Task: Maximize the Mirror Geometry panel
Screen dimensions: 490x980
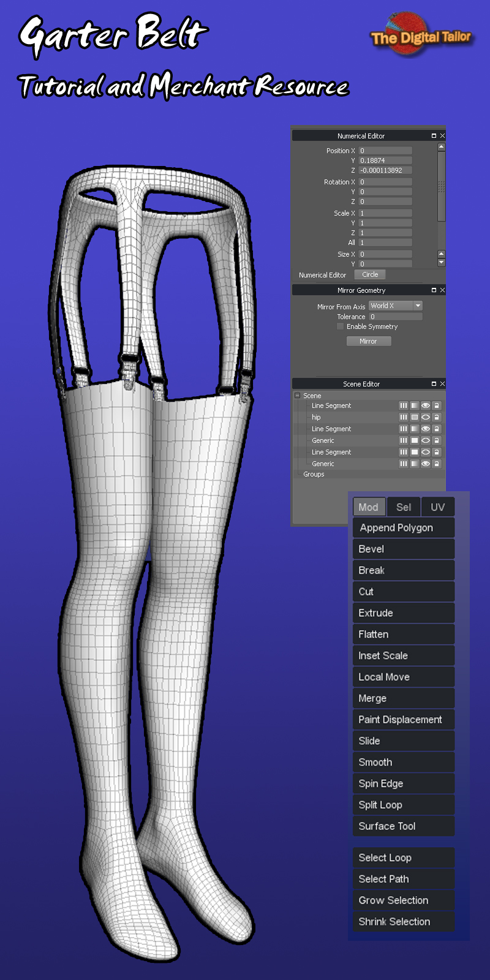Action: (x=434, y=290)
